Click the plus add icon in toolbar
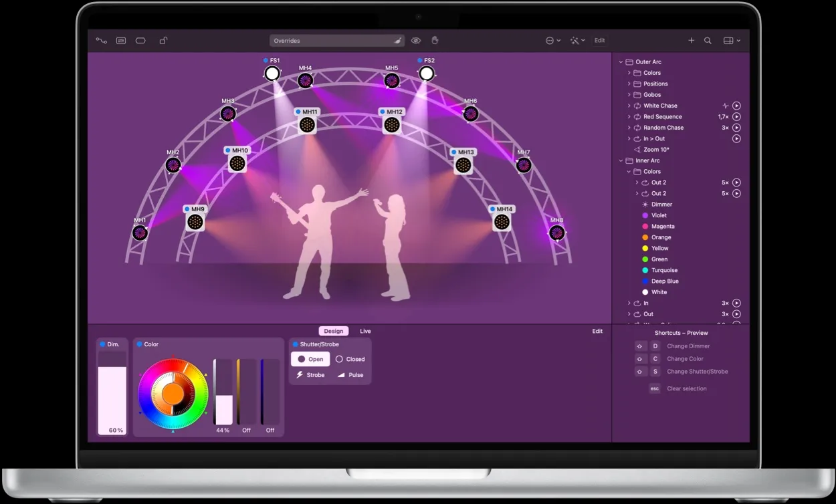 pos(692,41)
